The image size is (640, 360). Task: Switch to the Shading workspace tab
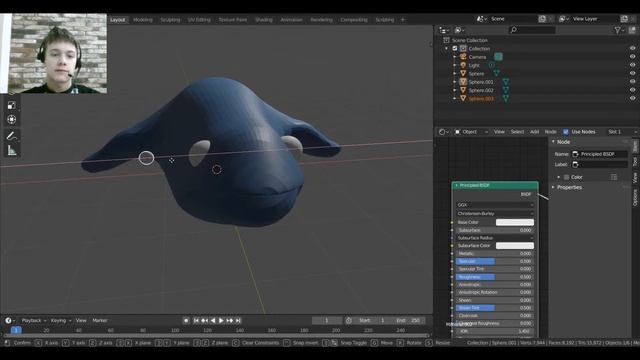[264, 20]
